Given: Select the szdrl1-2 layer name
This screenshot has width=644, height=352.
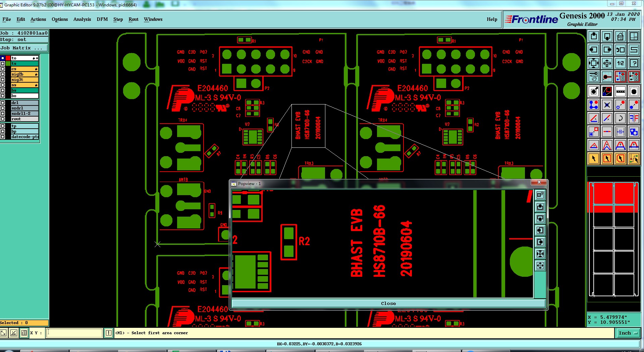Looking at the screenshot, I should click(25, 114).
